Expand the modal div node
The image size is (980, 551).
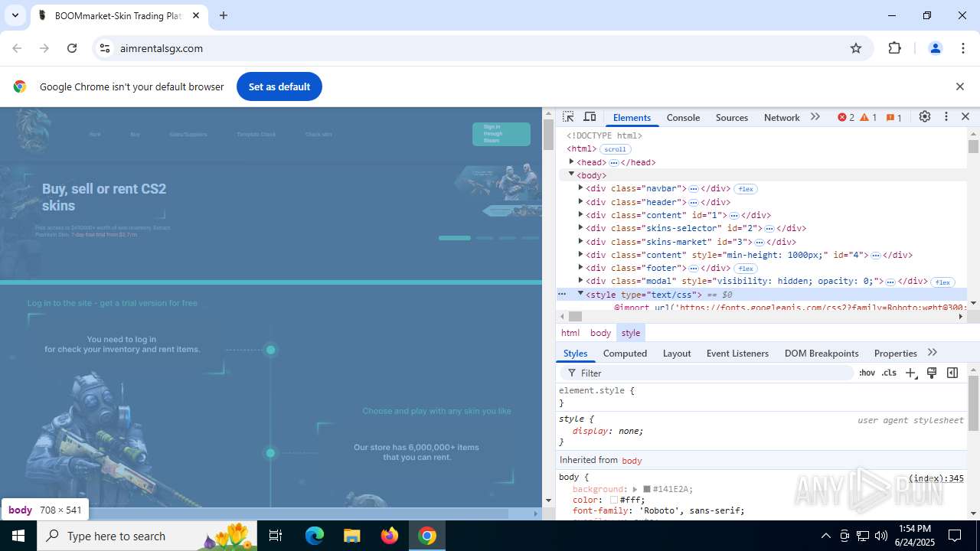click(580, 280)
